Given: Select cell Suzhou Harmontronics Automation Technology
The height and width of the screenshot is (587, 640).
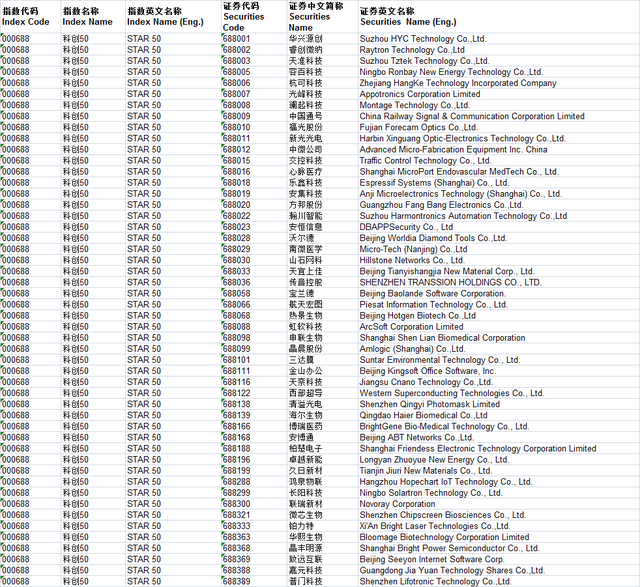Looking at the screenshot, I should pos(498,216).
